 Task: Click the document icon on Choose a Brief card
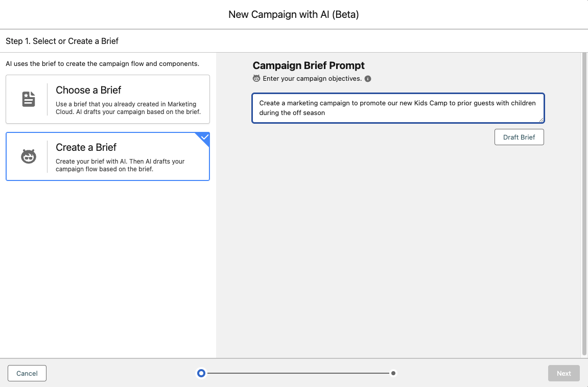[29, 99]
